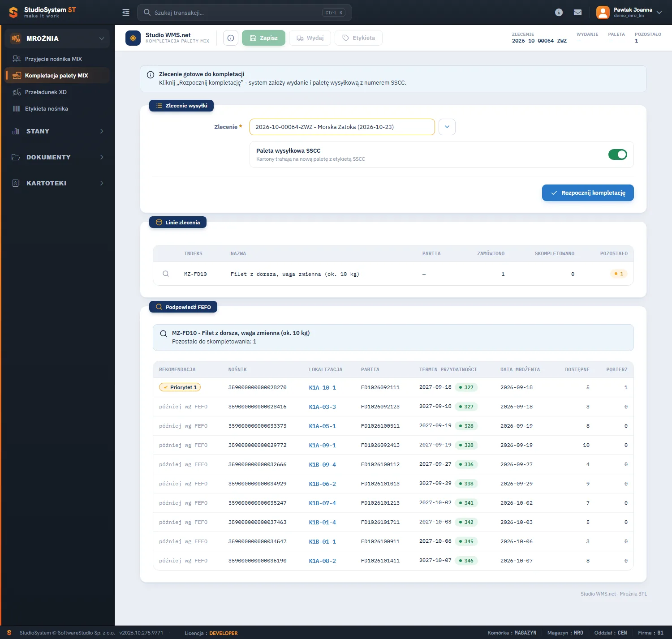This screenshot has width=672, height=639.
Task: Click the search icon in the transaction search bar
Action: pos(147,13)
